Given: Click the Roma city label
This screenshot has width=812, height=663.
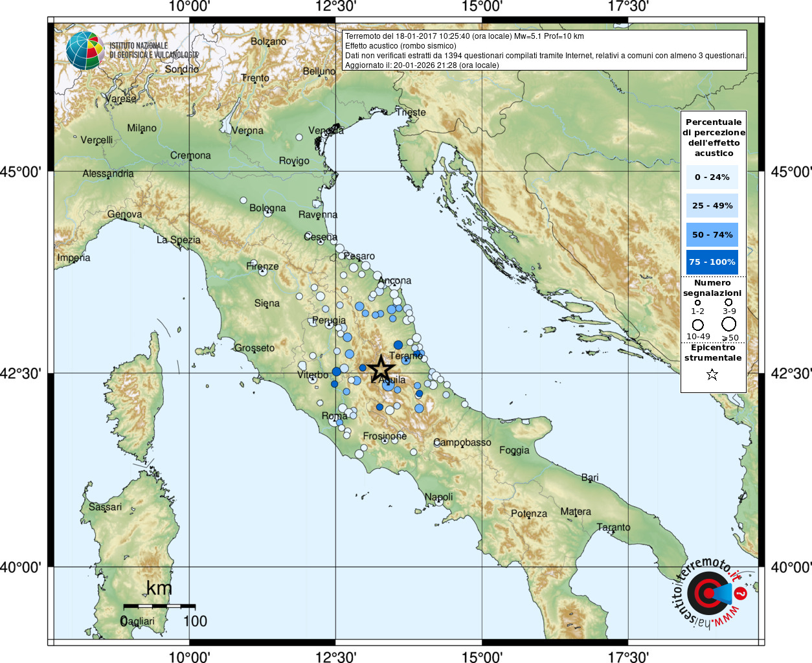Looking at the screenshot, I should (x=335, y=416).
